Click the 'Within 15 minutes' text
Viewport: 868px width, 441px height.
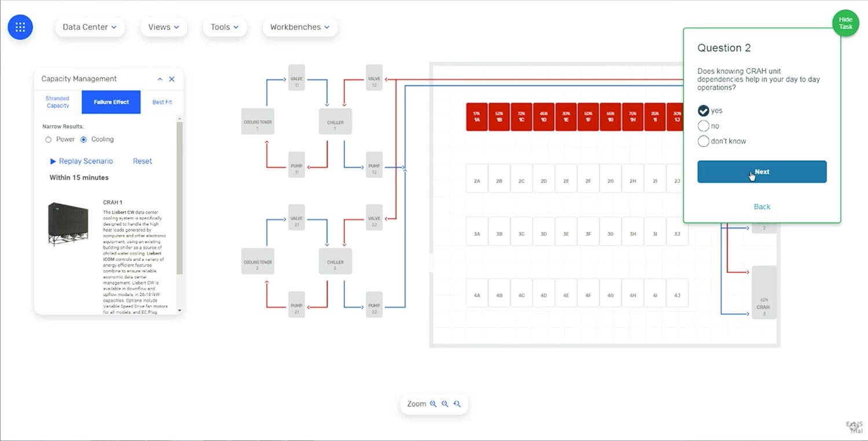79,178
